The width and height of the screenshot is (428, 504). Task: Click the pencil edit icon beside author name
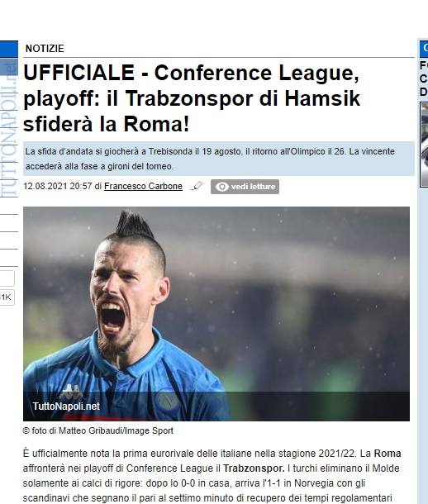(x=197, y=186)
